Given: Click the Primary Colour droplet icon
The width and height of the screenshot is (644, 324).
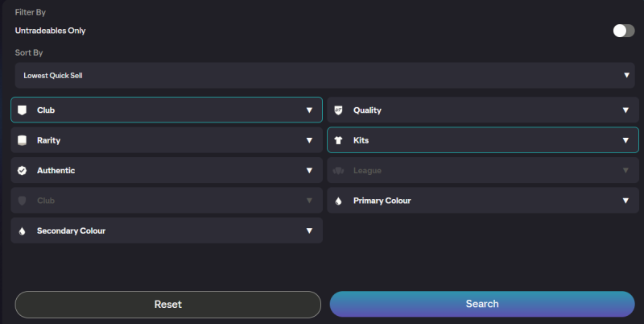Looking at the screenshot, I should [339, 201].
